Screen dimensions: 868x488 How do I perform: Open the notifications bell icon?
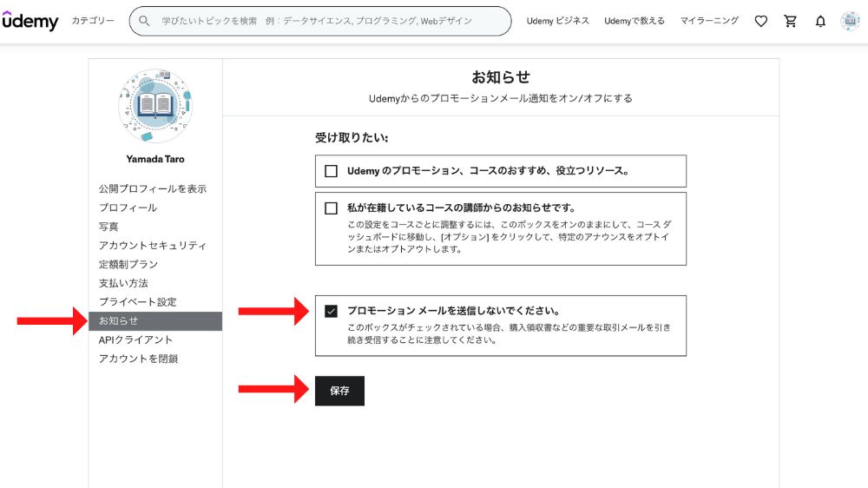coord(820,21)
